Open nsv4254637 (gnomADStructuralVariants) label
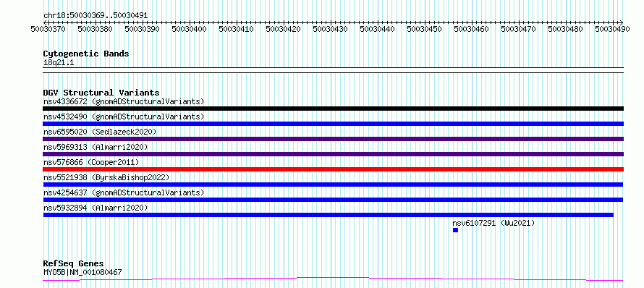The height and width of the screenshot is (288, 644). [x=124, y=192]
